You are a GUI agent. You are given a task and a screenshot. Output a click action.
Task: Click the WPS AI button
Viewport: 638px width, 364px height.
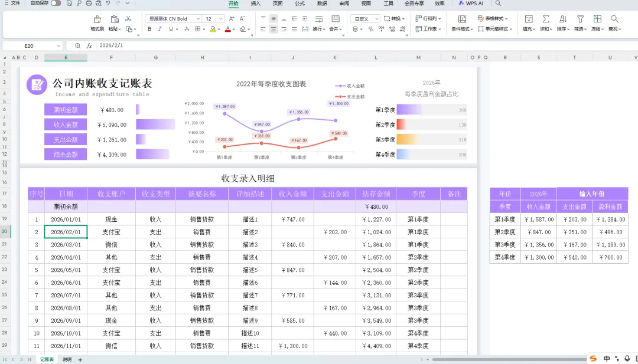(471, 4)
